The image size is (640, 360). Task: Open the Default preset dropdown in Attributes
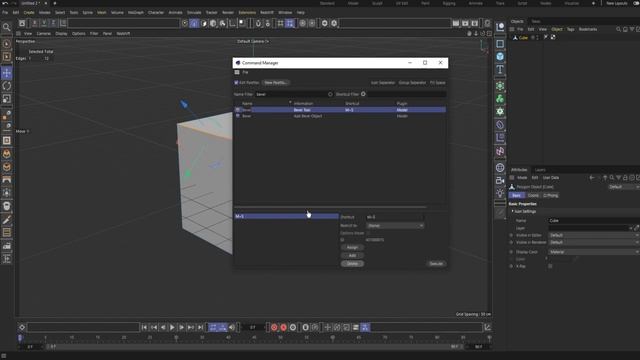[624, 187]
